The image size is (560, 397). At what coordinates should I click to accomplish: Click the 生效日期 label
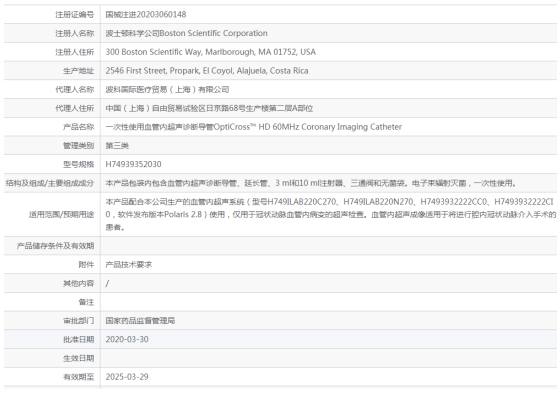(78, 358)
